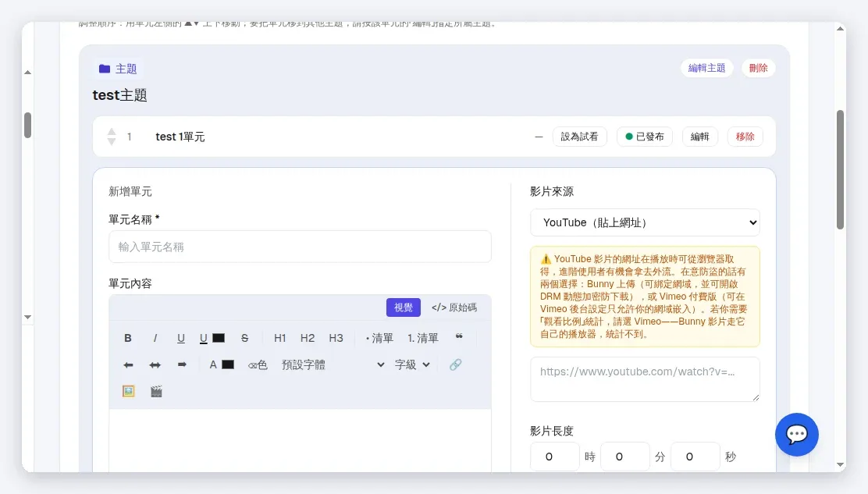Image resolution: width=868 pixels, height=494 pixels.
Task: Set heading level H3
Action: point(336,338)
